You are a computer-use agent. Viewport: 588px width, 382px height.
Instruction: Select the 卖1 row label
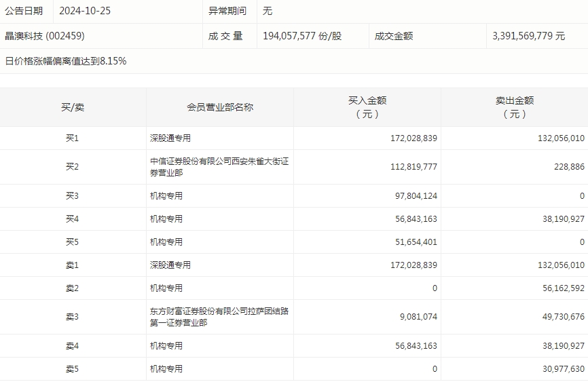point(73,265)
